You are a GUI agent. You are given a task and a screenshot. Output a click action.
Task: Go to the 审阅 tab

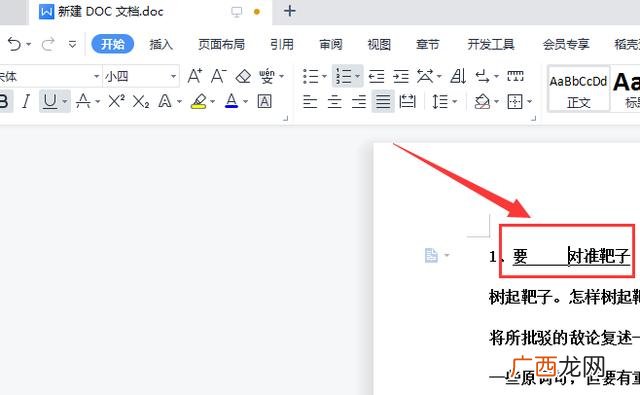(331, 44)
